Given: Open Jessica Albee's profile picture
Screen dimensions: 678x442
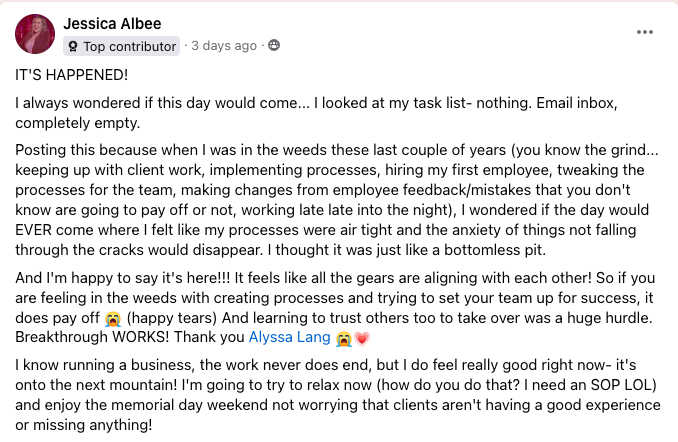Looking at the screenshot, I should pos(35,34).
